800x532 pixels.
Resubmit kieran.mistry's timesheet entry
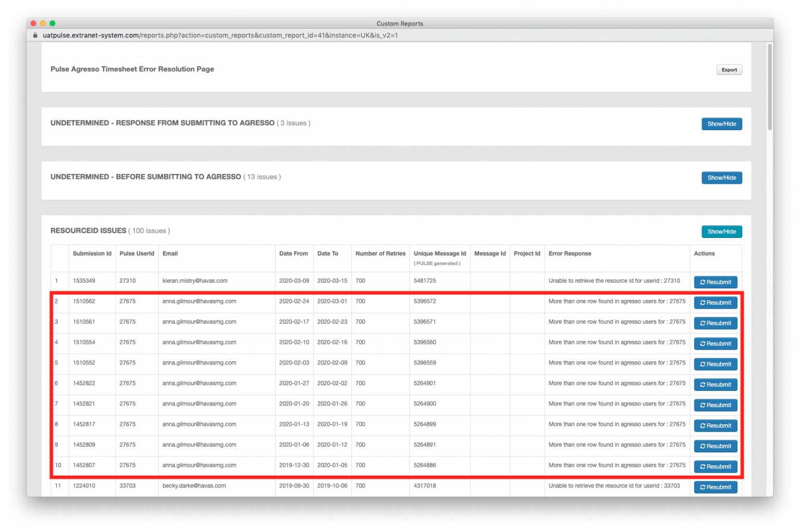[716, 282]
